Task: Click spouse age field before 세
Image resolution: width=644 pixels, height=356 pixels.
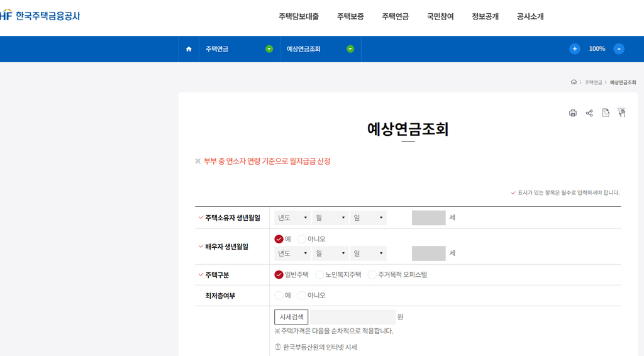Action: click(428, 253)
